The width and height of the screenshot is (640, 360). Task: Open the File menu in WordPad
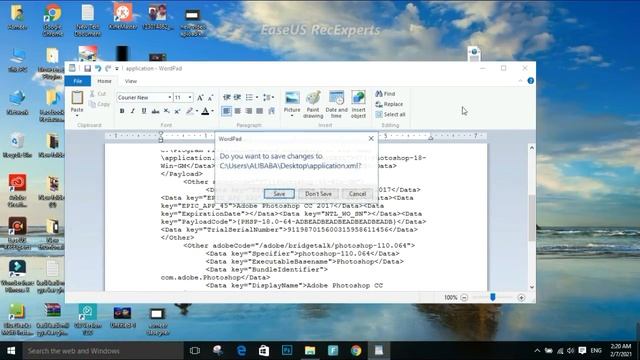(x=78, y=81)
